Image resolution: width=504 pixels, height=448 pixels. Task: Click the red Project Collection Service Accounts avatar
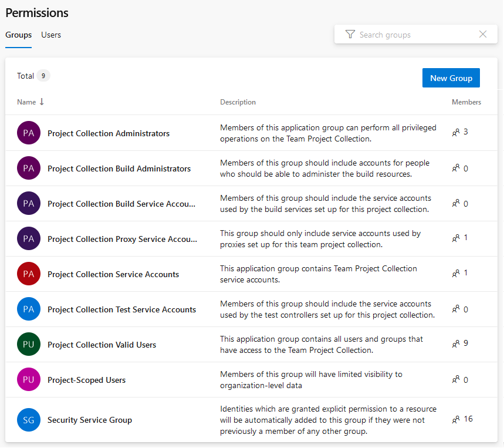coord(28,274)
